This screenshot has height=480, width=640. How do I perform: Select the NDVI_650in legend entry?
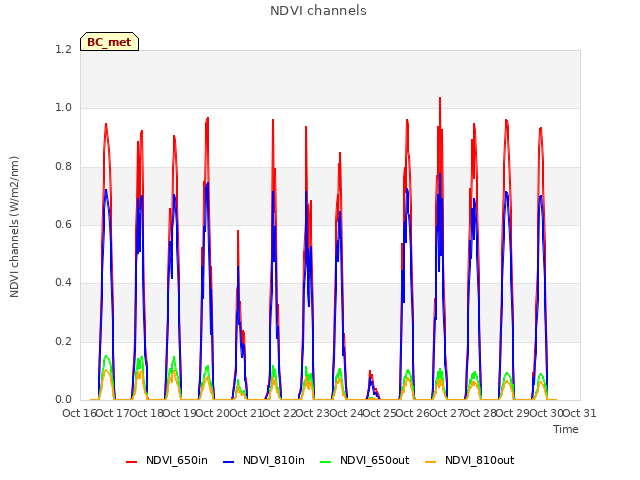[167, 461]
